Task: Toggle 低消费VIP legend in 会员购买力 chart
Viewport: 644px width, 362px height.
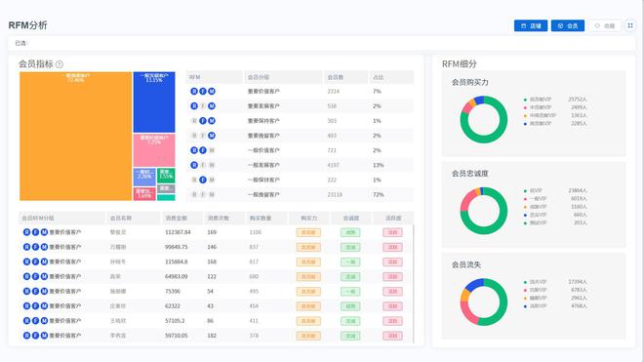Action: pos(538,100)
